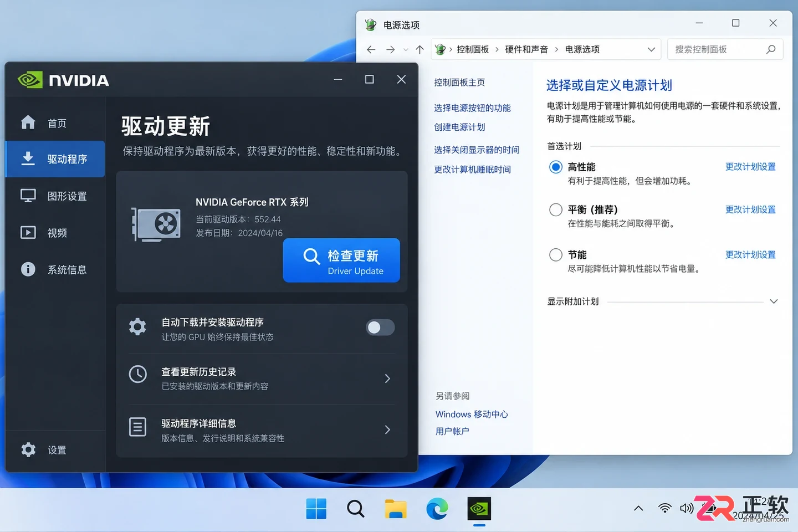Expand 显示附加计划 section arrow

pyautogui.click(x=774, y=301)
